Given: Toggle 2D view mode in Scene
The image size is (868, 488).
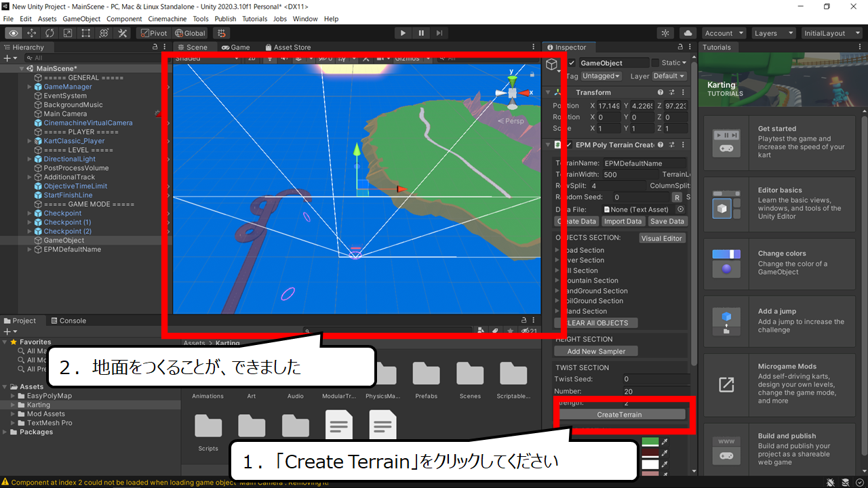Looking at the screenshot, I should 252,58.
